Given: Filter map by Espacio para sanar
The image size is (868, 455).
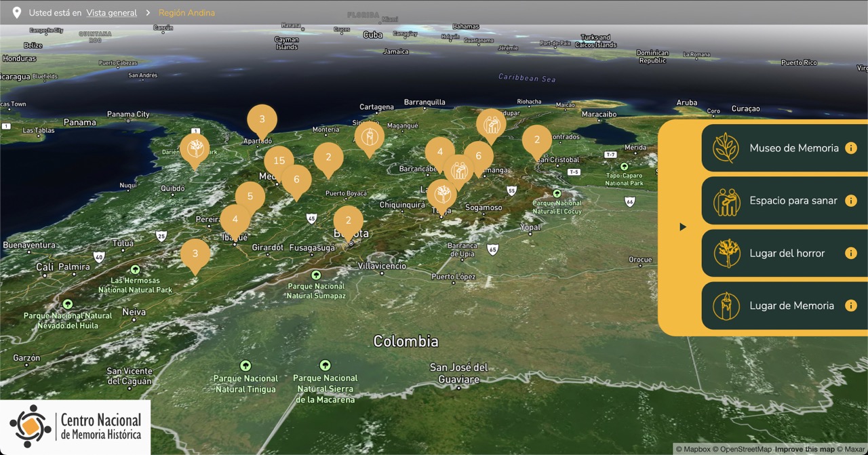Looking at the screenshot, I should [785, 201].
